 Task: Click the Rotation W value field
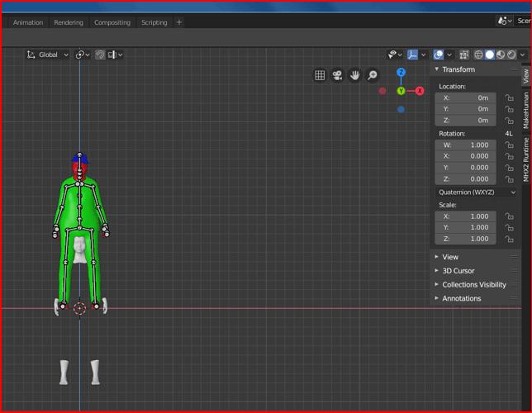[x=466, y=145]
